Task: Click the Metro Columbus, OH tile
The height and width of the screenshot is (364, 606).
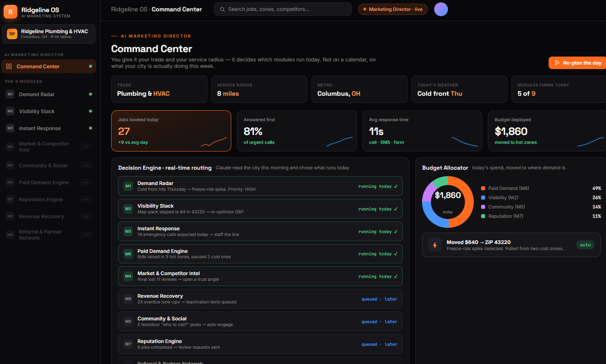Action: tap(359, 89)
